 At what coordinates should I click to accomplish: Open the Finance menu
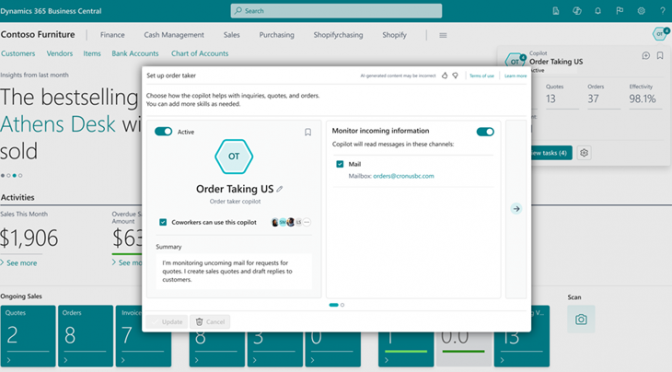pyautogui.click(x=112, y=35)
